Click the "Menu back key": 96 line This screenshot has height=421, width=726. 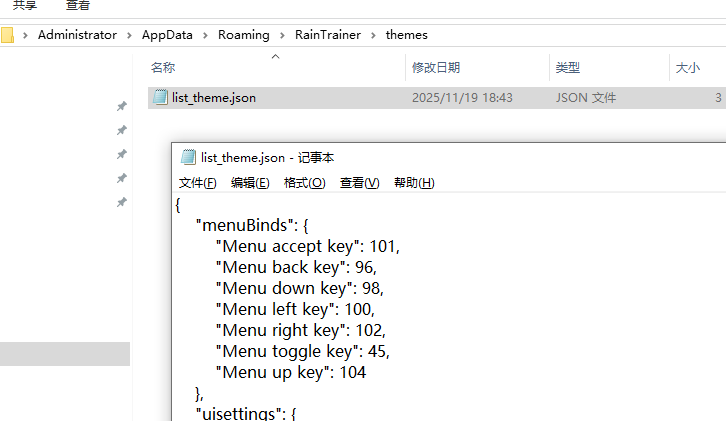pos(296,268)
